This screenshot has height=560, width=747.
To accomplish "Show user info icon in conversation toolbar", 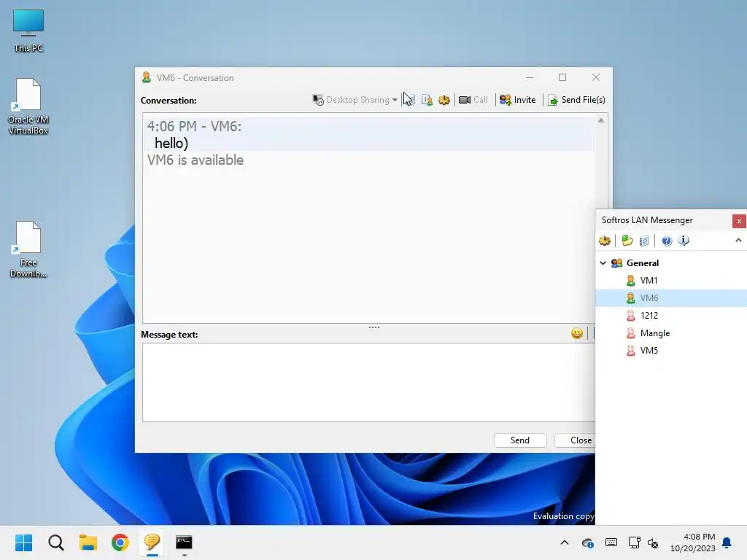I will [x=427, y=100].
